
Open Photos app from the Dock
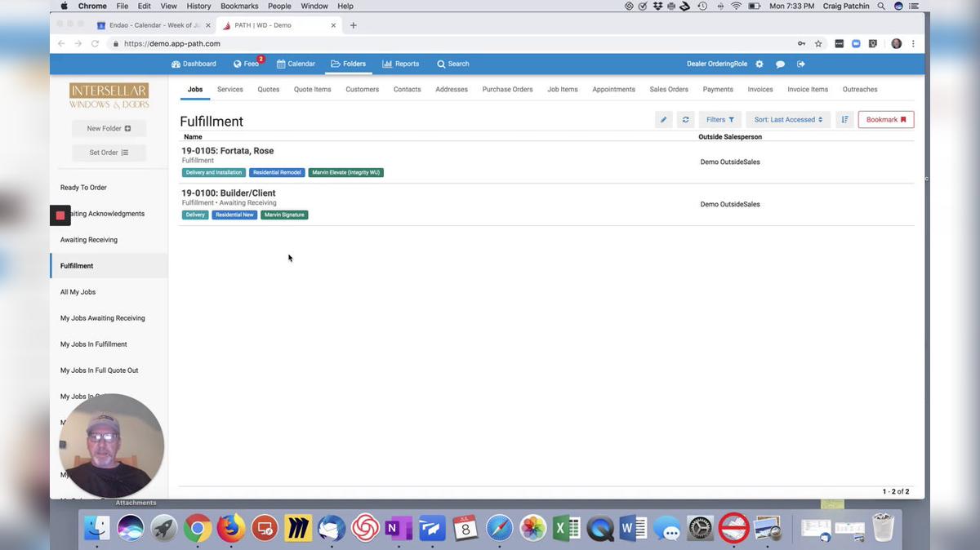532,528
